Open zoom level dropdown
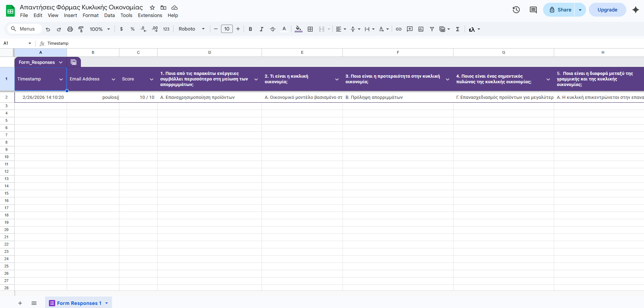The image size is (644, 308). coord(100,29)
